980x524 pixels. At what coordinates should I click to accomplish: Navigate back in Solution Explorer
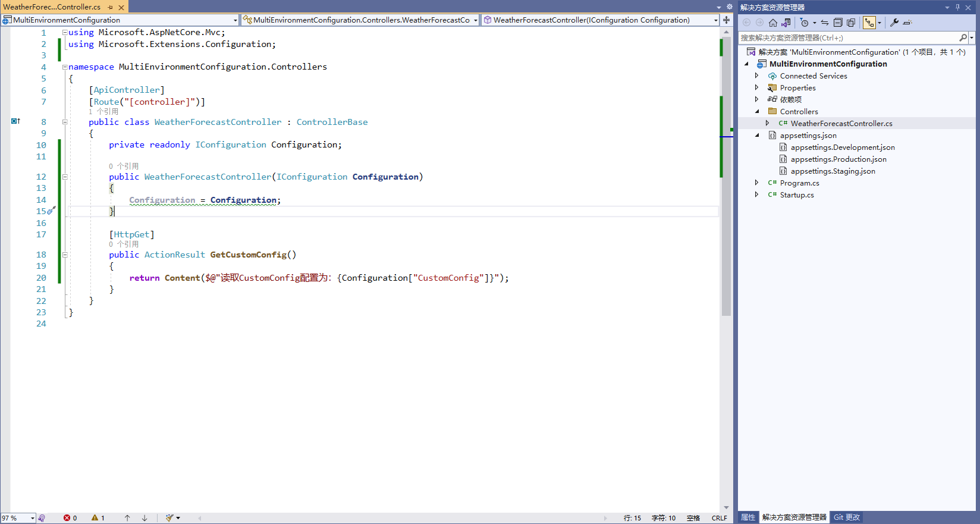click(x=747, y=23)
